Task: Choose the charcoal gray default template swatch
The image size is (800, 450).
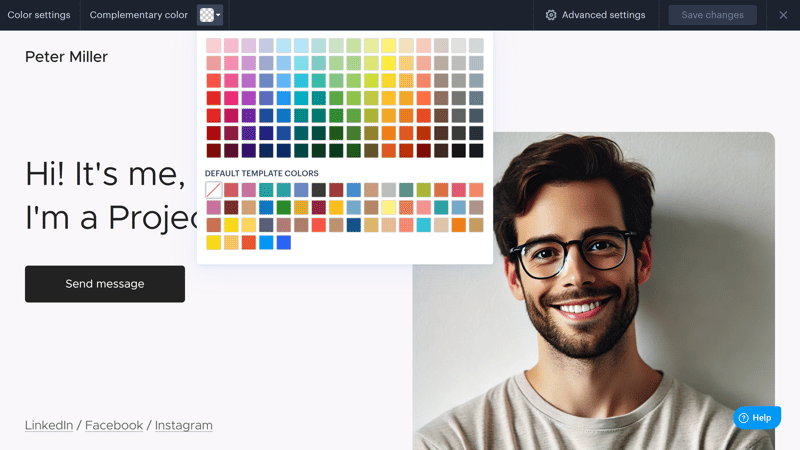Action: [319, 190]
